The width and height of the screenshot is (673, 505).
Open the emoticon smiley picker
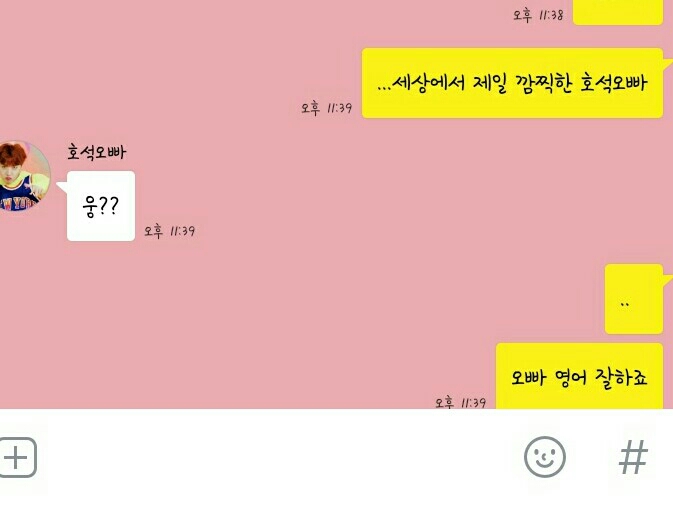(x=545, y=457)
